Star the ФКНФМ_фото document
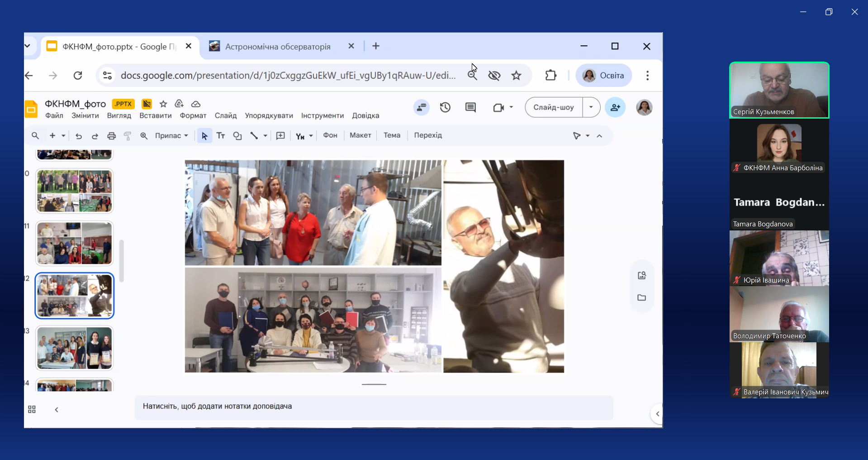 (163, 104)
